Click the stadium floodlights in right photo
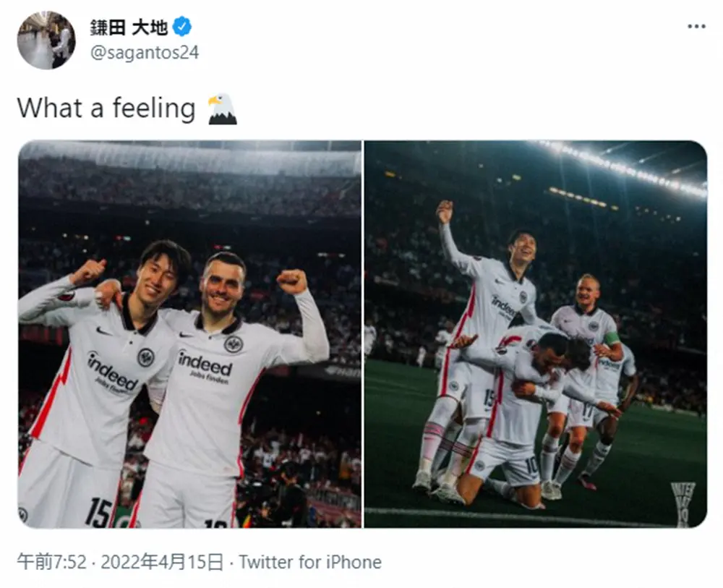Screen dimensions: 723x588 [x=623, y=167]
